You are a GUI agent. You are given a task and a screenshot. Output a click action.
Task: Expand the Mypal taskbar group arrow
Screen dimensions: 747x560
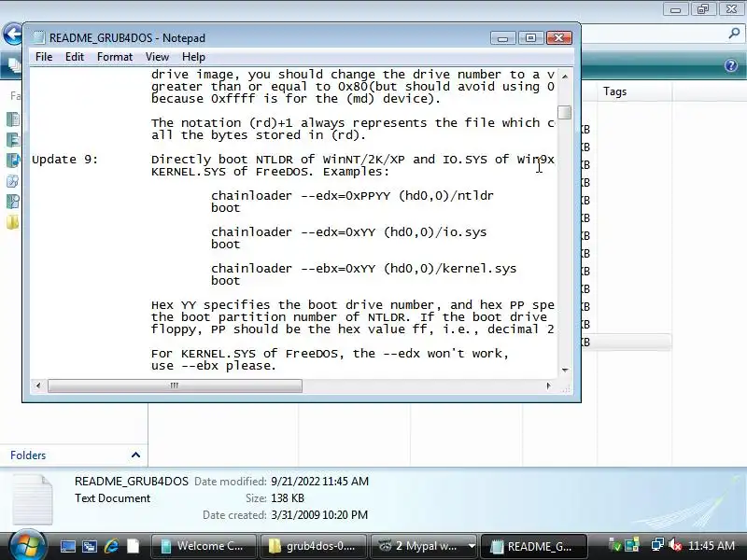472,546
